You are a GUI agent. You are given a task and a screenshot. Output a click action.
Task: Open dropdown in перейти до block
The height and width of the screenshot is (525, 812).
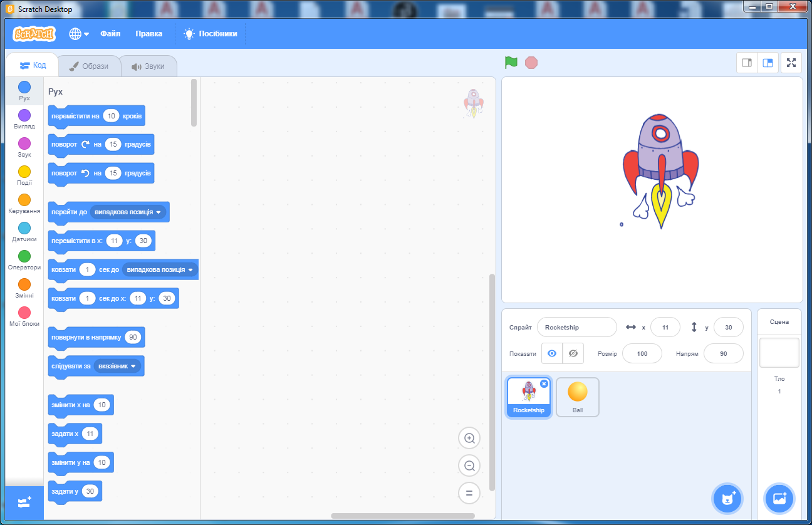tap(128, 212)
